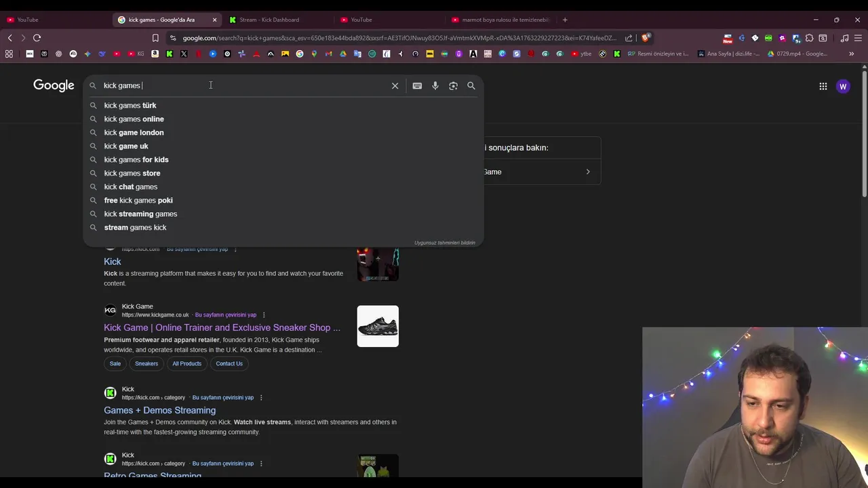Open the bookmarks apps grid icon
The image size is (868, 488).
pos(9,54)
